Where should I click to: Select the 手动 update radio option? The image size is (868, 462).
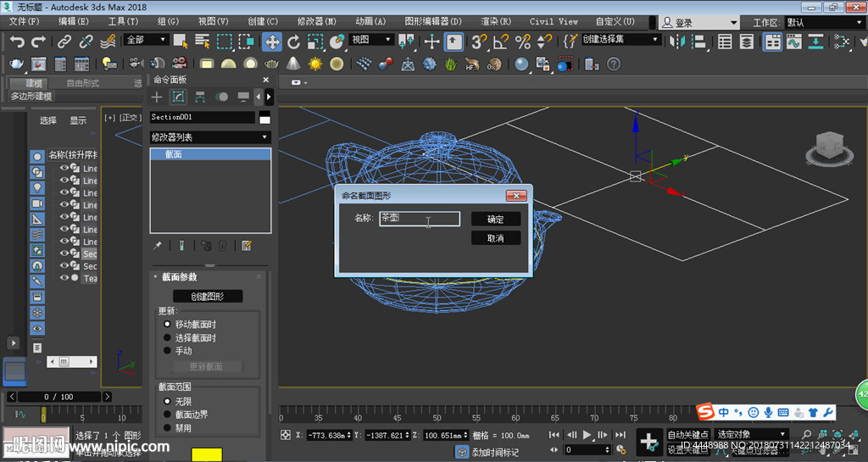pos(167,350)
